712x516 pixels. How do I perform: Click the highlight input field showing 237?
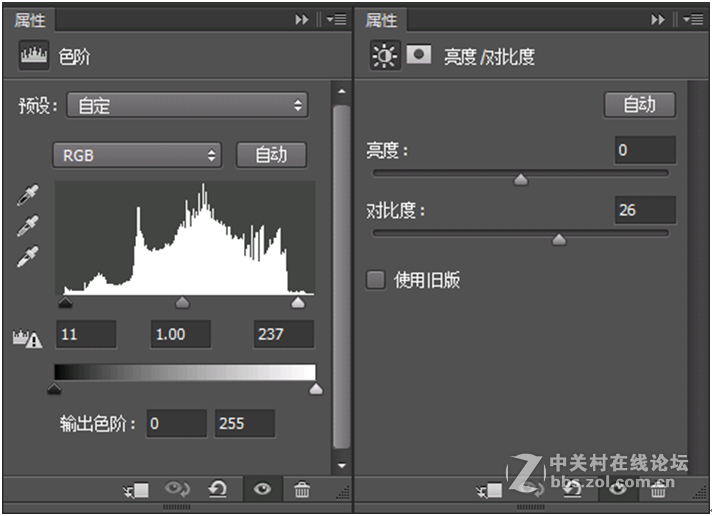pos(284,334)
